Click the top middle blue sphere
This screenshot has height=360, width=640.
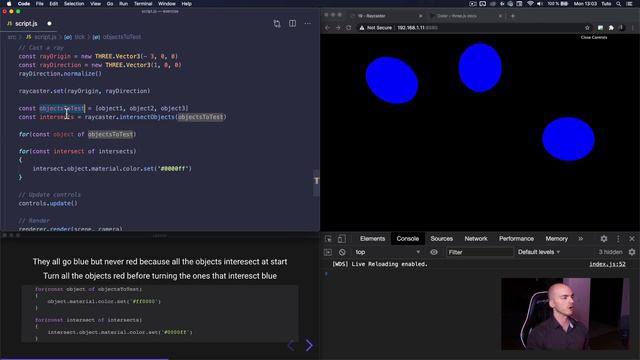pyautogui.click(x=480, y=68)
